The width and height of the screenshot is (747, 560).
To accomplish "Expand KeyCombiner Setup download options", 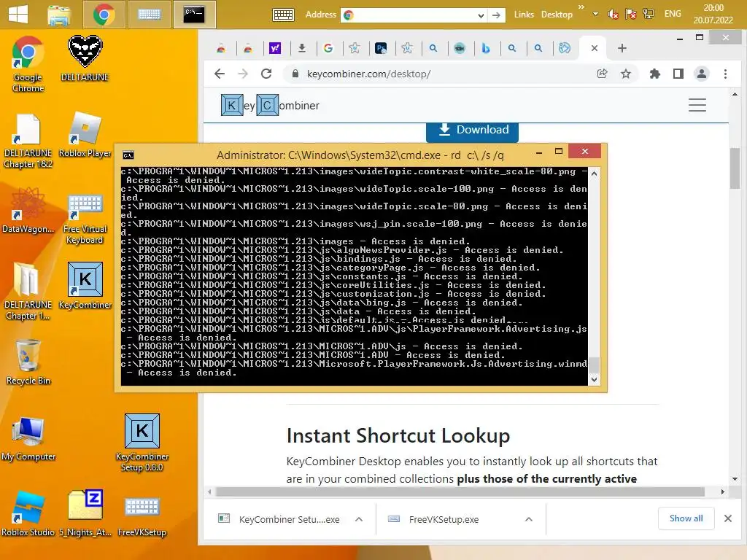I will 359,519.
